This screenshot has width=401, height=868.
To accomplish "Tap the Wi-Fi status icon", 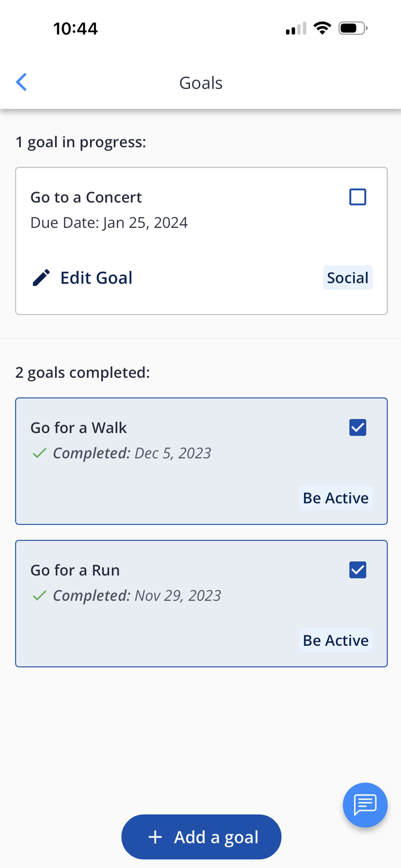I will (322, 28).
